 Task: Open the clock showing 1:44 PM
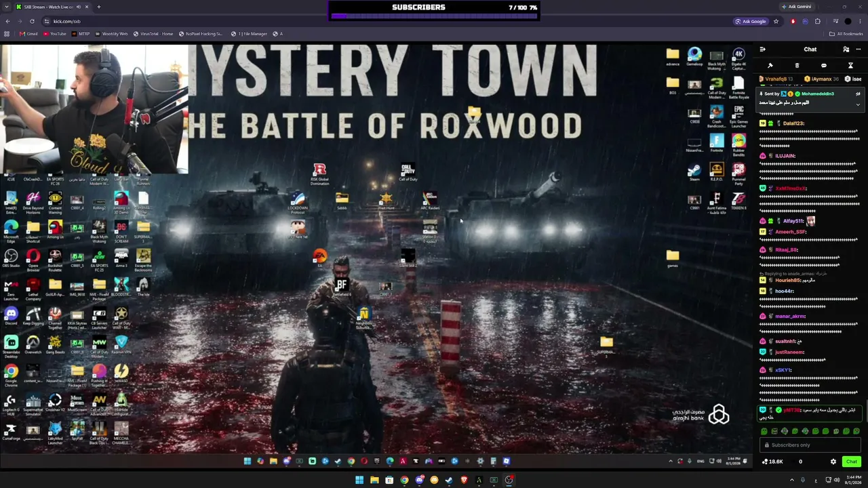(x=854, y=480)
